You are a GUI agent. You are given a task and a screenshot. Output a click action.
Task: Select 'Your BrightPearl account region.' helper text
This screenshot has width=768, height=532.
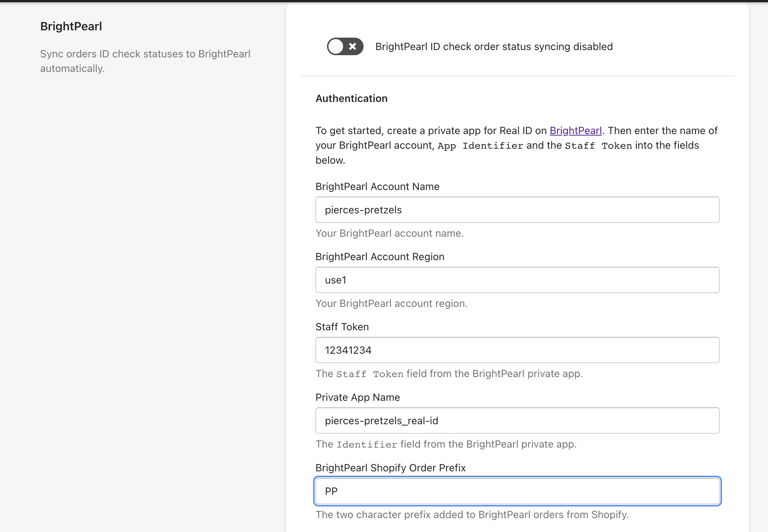click(391, 303)
